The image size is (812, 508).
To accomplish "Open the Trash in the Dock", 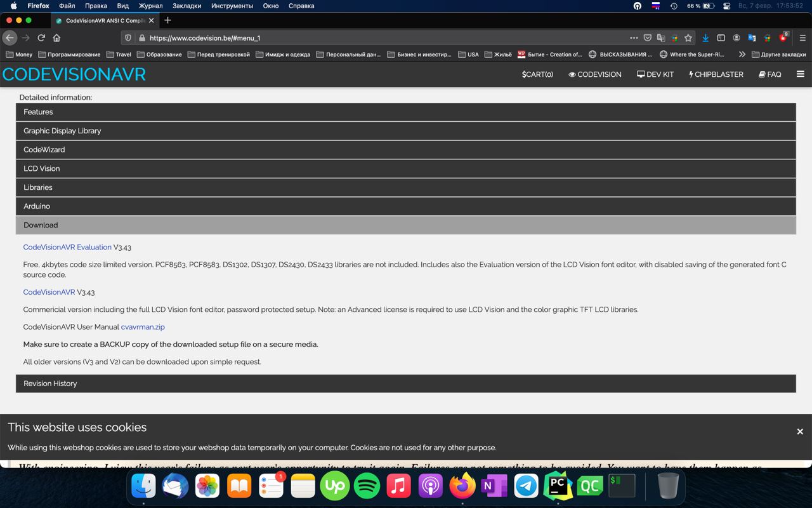I will (x=668, y=486).
